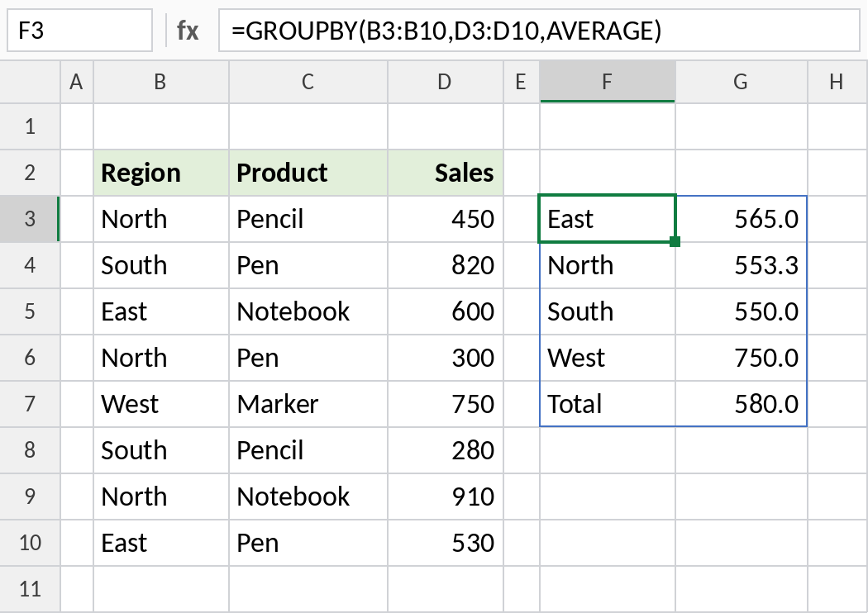The width and height of the screenshot is (868, 613).
Task: Select row 1 header
Action: tap(30, 126)
